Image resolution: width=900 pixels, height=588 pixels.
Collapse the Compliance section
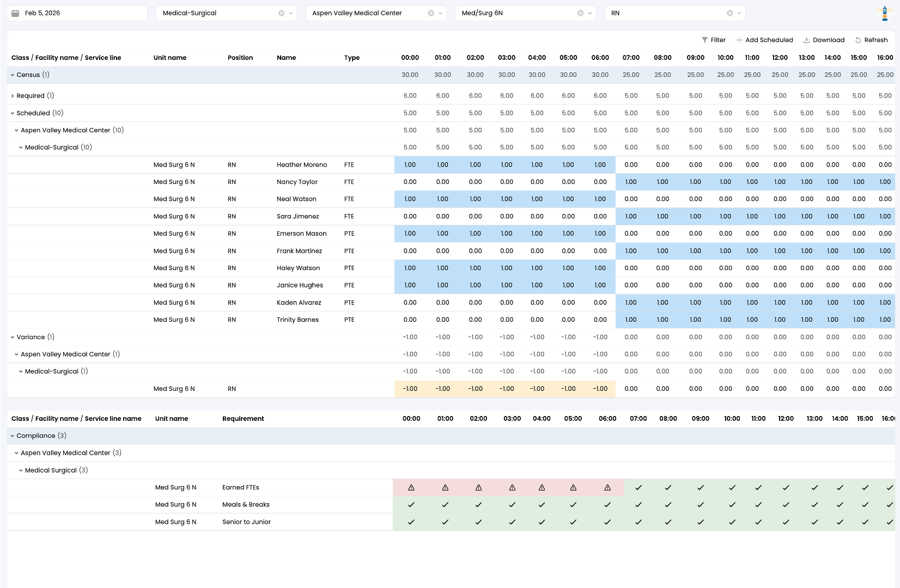[13, 436]
